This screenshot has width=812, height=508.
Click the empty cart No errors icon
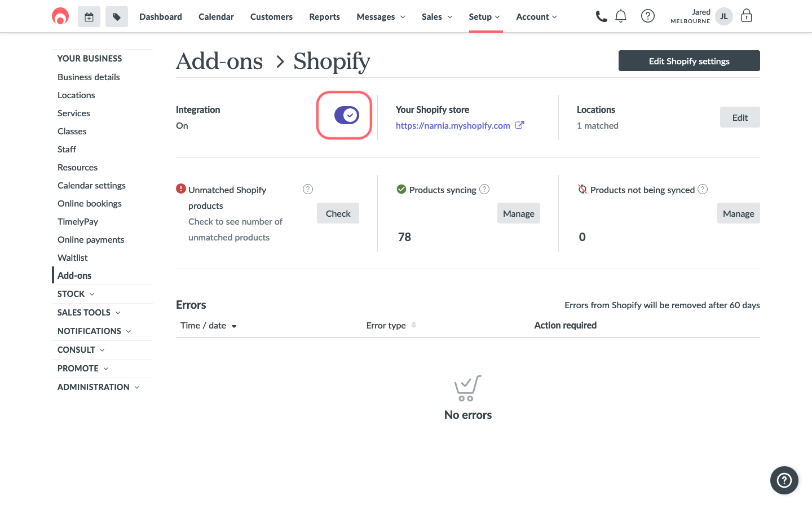(467, 388)
